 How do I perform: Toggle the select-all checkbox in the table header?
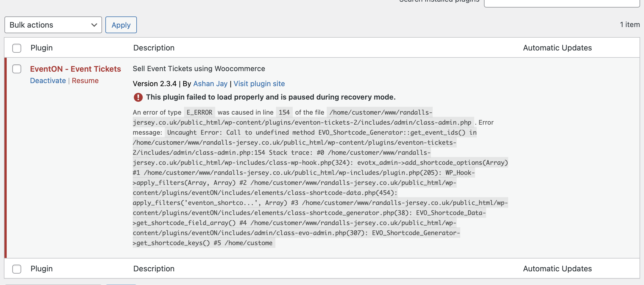pyautogui.click(x=17, y=48)
